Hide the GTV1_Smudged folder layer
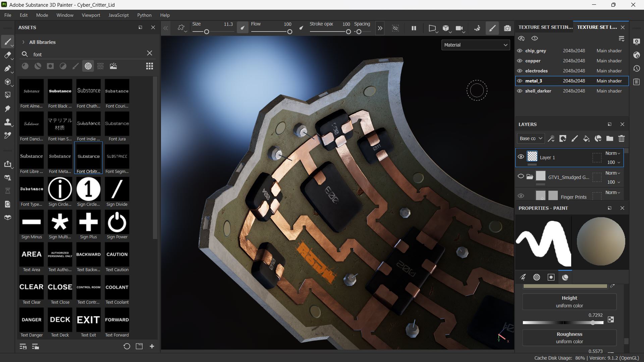Image resolution: width=644 pixels, height=362 pixels. click(x=521, y=176)
